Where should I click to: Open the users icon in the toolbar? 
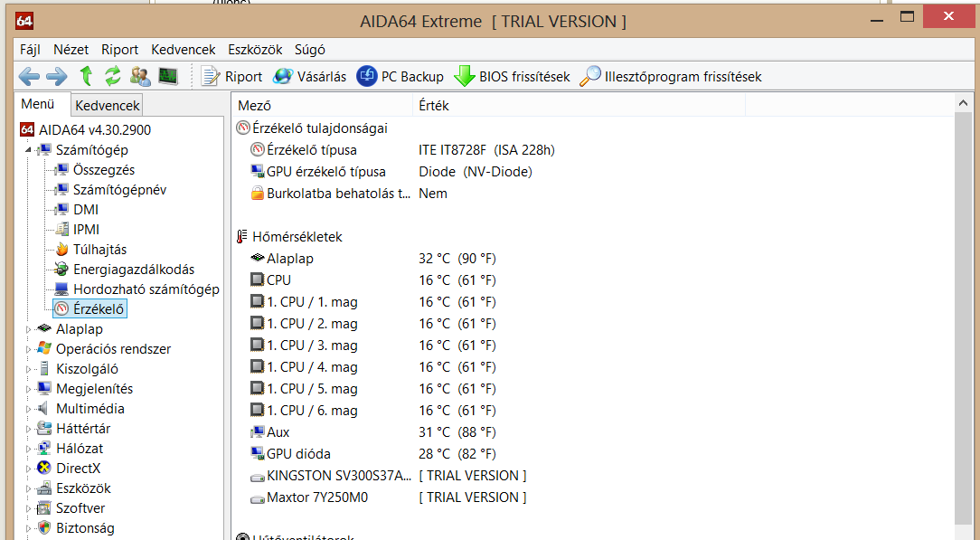click(x=140, y=76)
